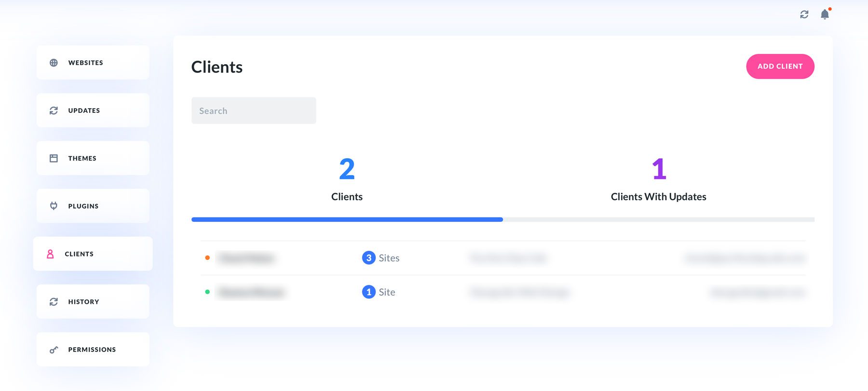This screenshot has height=391, width=868.
Task: Click the Clients page heading
Action: 217,67
